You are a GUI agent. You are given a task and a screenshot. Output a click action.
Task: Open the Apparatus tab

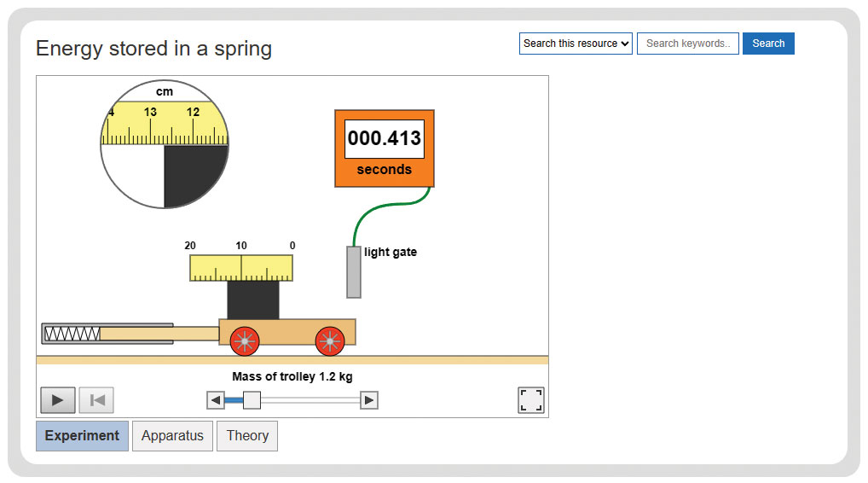pyautogui.click(x=172, y=436)
